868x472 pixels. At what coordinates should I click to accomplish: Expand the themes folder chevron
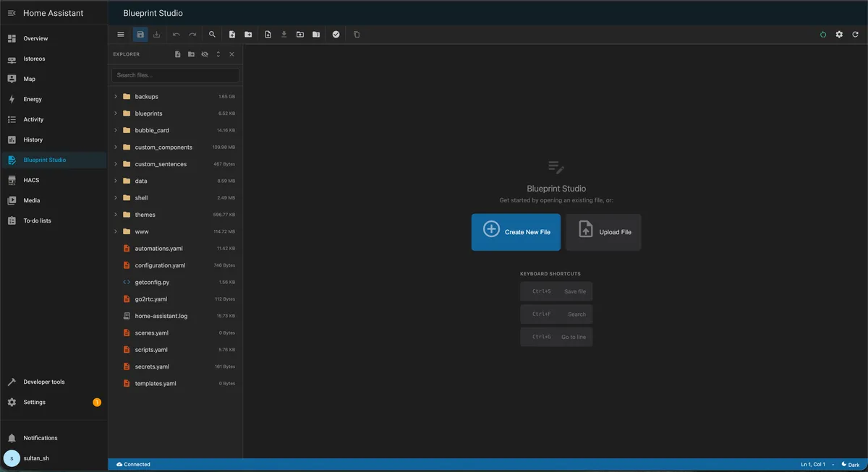pos(116,215)
